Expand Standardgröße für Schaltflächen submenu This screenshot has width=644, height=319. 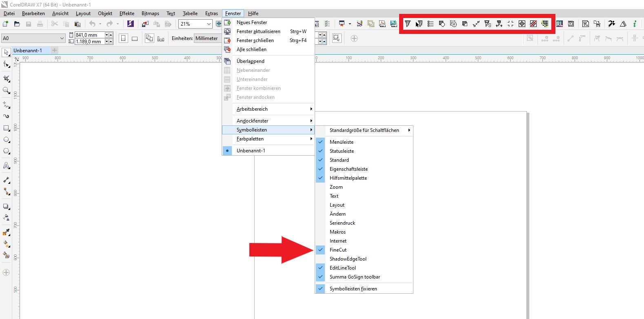[x=364, y=130]
